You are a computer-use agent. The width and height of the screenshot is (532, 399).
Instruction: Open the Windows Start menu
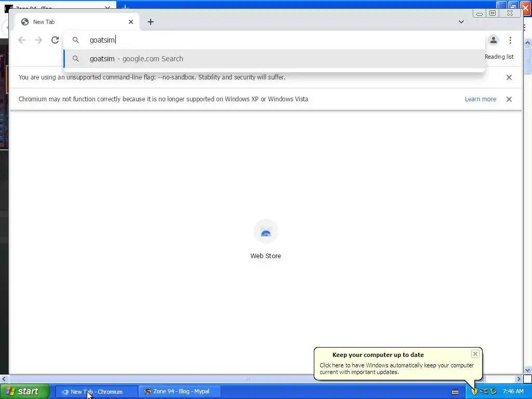tap(24, 391)
